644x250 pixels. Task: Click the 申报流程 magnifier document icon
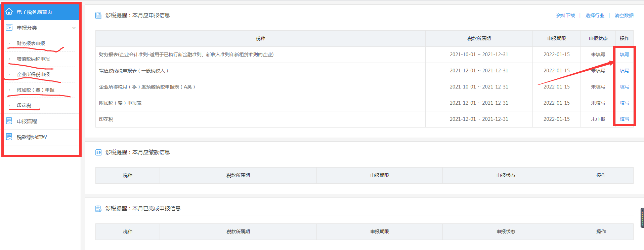pyautogui.click(x=9, y=121)
